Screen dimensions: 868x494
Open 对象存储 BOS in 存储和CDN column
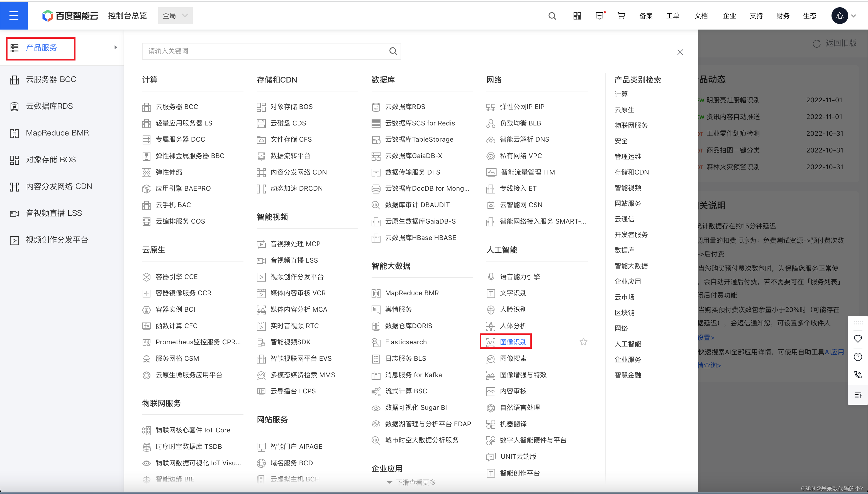coord(291,106)
